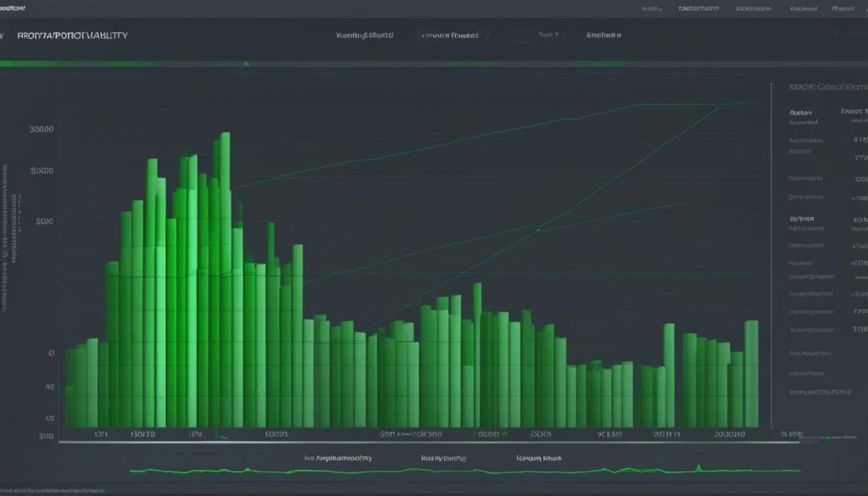Switch to the first header tab left of the dropdown
The width and height of the screenshot is (868, 496).
click(364, 36)
